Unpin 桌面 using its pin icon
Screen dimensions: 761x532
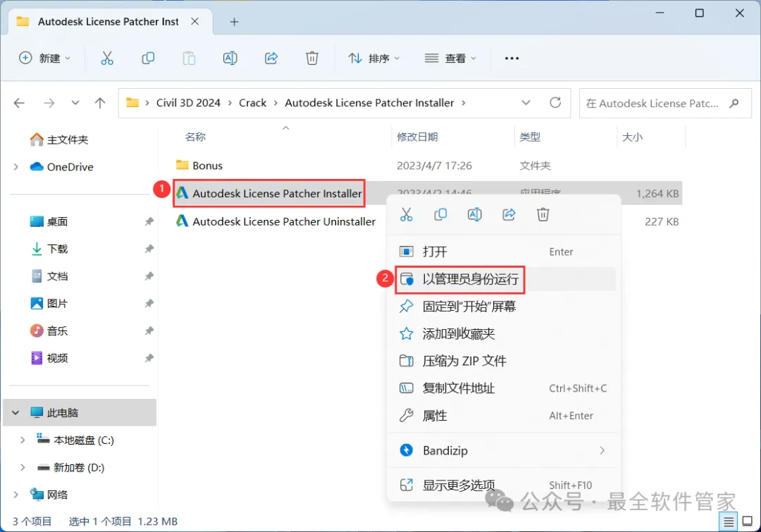[x=149, y=222]
